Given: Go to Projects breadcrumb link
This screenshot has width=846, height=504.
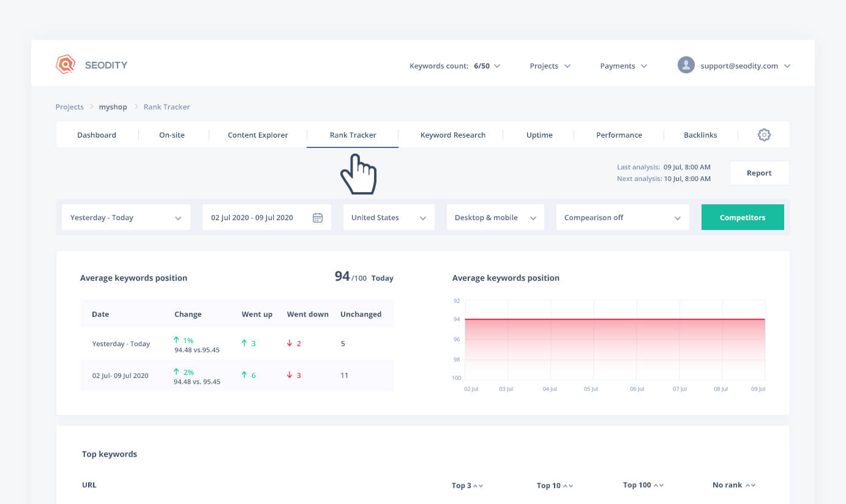Looking at the screenshot, I should pyautogui.click(x=69, y=107).
